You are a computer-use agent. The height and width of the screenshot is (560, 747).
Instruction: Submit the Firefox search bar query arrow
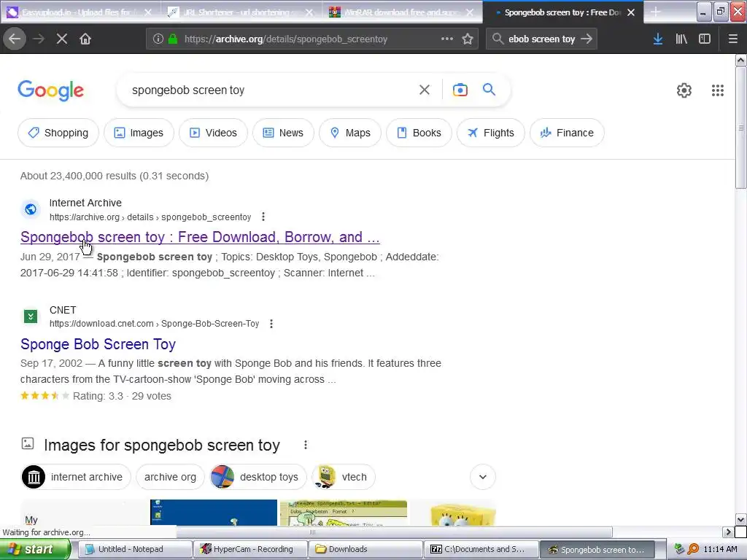tap(587, 39)
